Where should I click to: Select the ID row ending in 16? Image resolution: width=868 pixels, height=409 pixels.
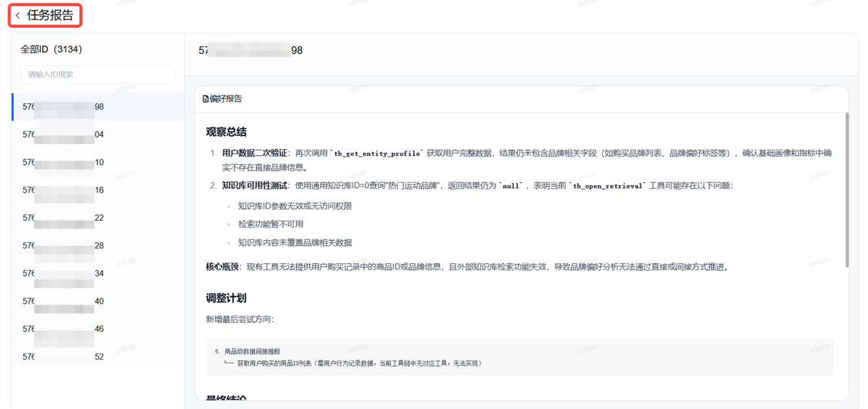[98, 190]
